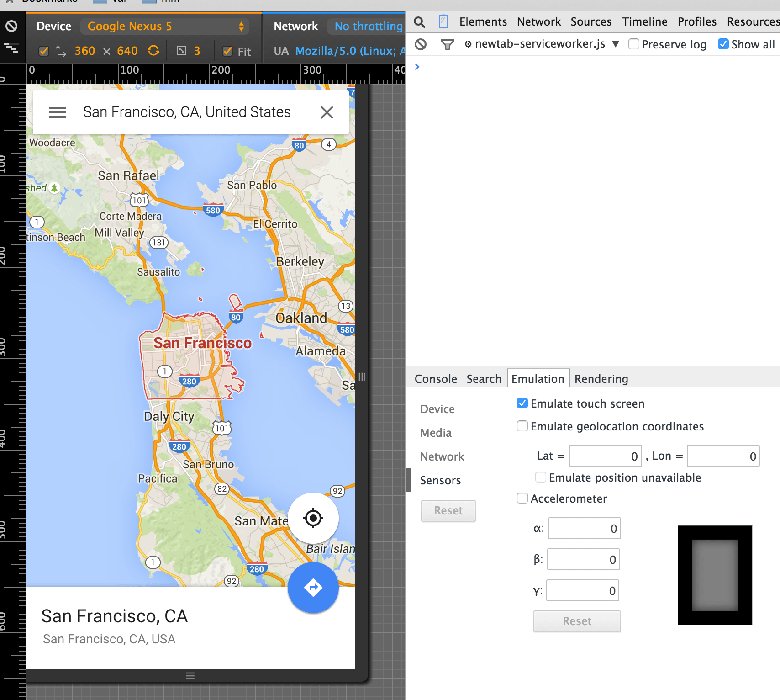780x700 pixels.
Task: Click the device pixel ratio icon
Action: [182, 50]
